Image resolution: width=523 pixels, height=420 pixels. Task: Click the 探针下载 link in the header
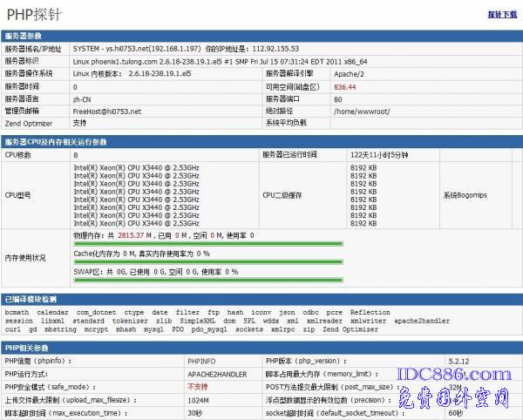502,15
